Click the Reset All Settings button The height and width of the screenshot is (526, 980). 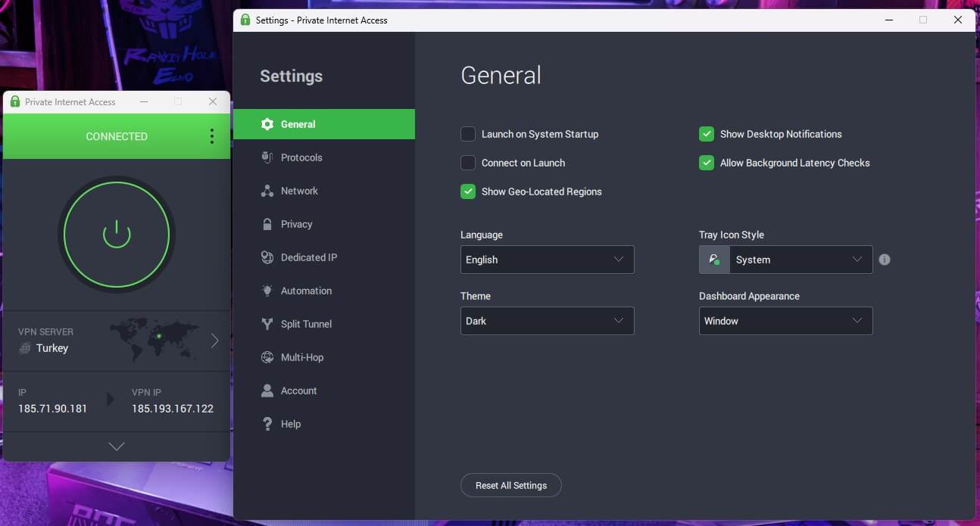(511, 485)
